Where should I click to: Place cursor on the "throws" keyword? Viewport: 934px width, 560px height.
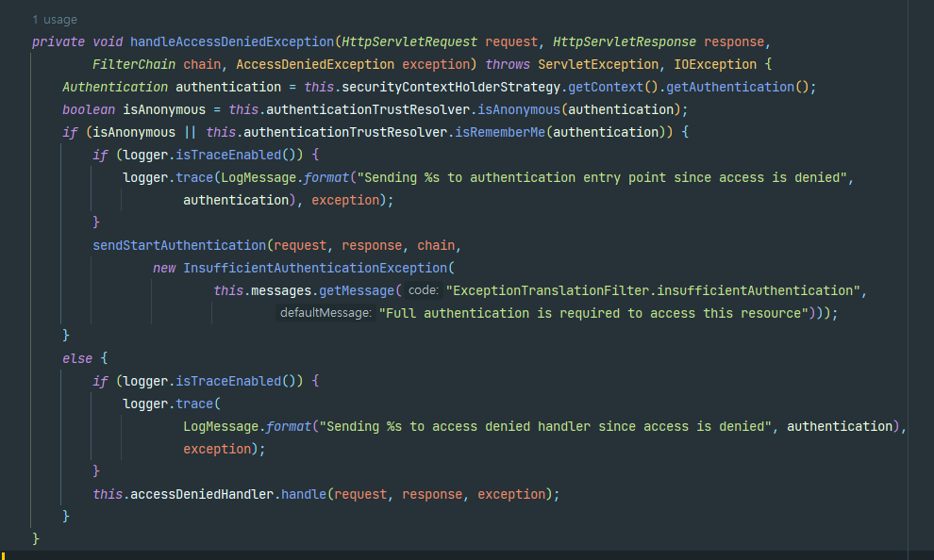coord(508,65)
